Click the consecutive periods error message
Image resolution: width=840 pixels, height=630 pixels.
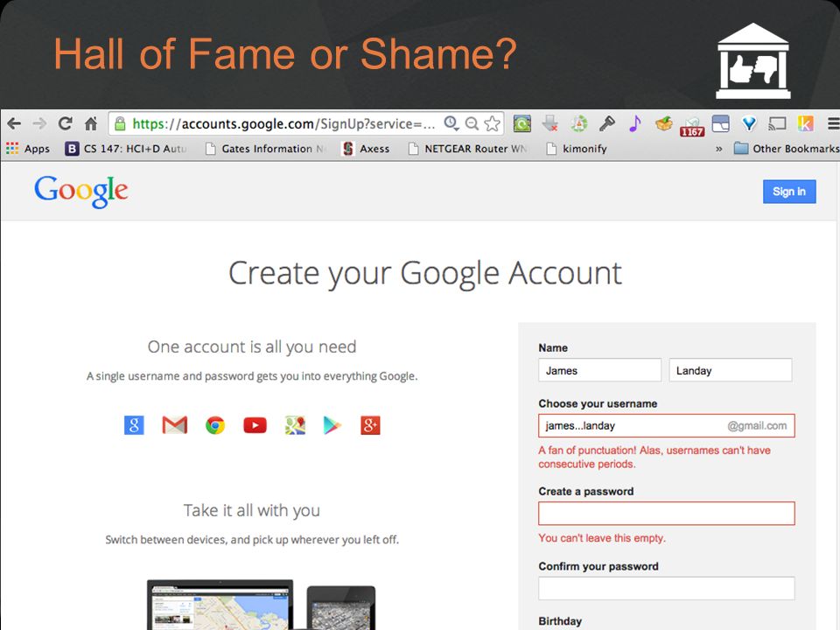(654, 457)
